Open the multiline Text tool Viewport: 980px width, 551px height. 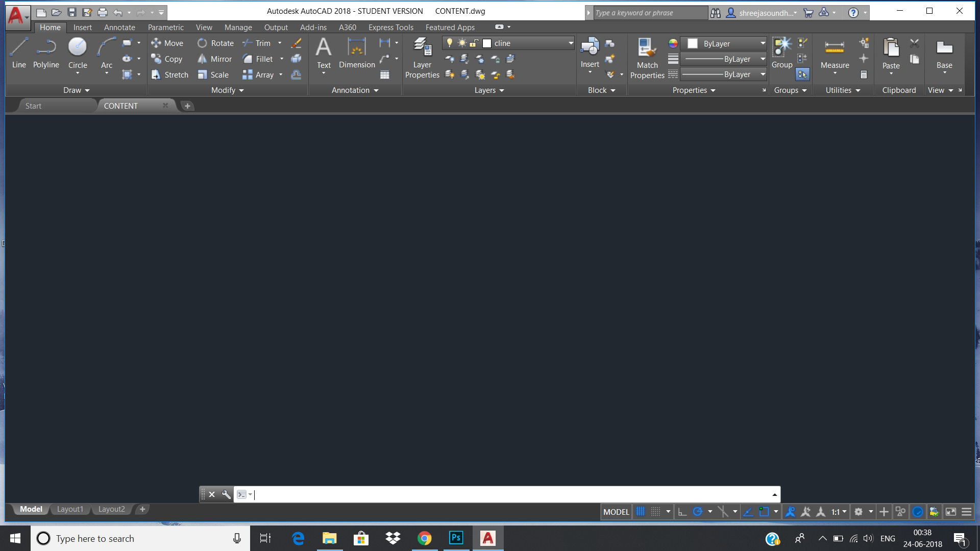[x=324, y=53]
